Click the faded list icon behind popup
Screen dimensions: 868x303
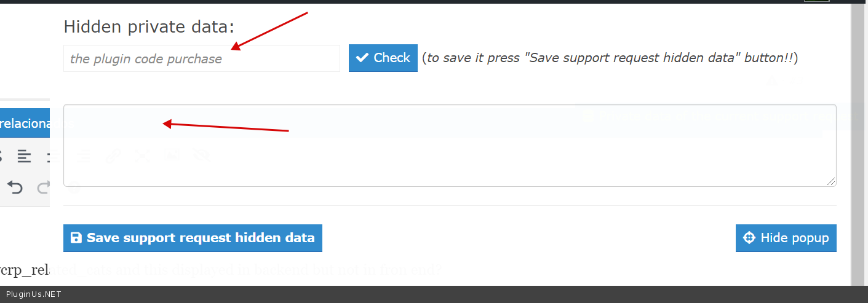click(x=84, y=156)
